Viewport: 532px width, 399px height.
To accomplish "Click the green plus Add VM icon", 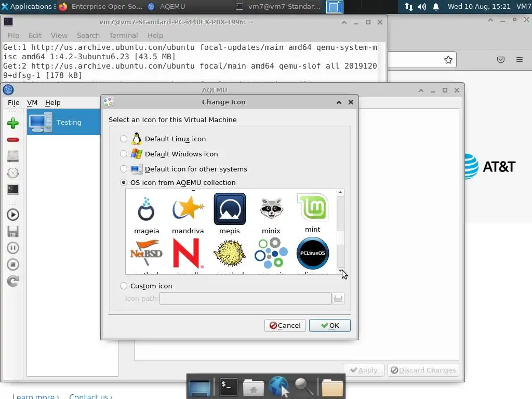I will pos(13,123).
